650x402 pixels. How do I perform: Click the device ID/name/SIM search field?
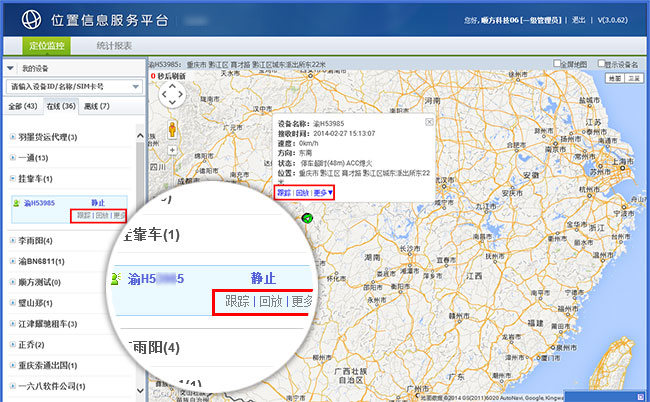[66, 87]
